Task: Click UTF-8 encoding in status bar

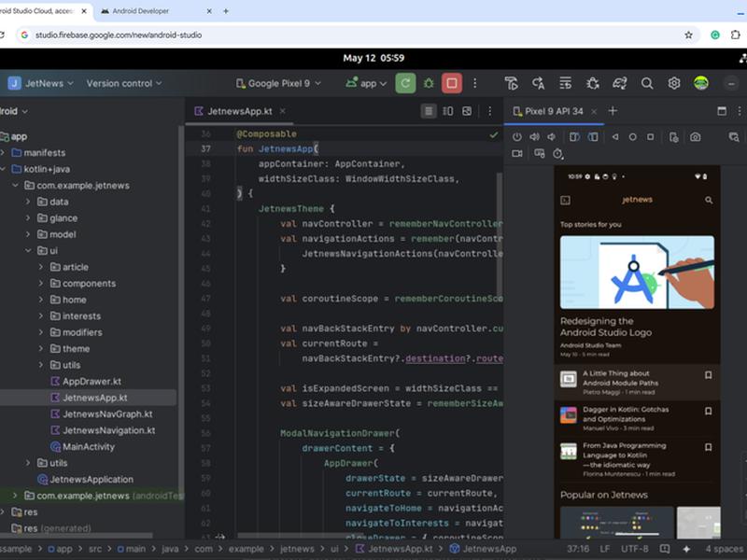Action: (635, 549)
